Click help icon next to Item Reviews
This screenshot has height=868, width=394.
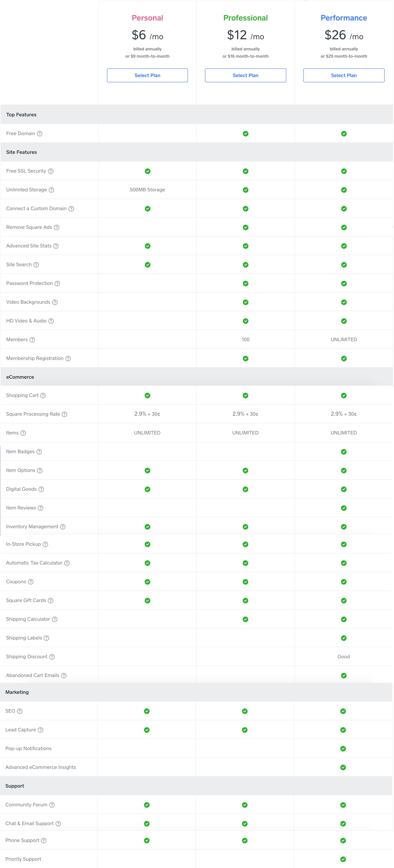[40, 508]
